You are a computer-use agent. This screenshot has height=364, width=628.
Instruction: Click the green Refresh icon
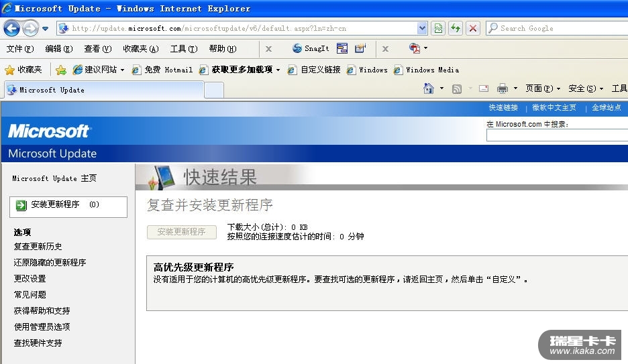point(456,28)
